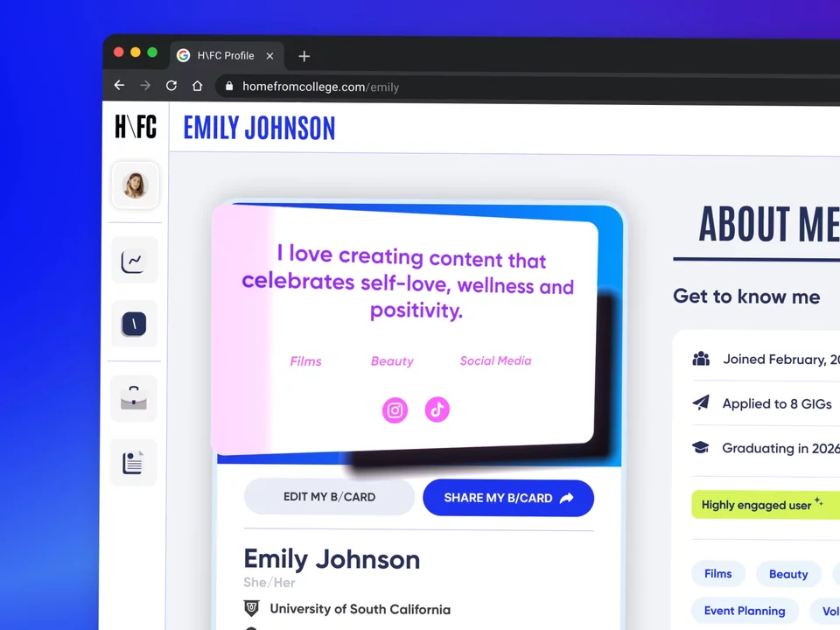Close the H\FC Profile tab
Screen dimensions: 840x630
pyautogui.click(x=270, y=56)
